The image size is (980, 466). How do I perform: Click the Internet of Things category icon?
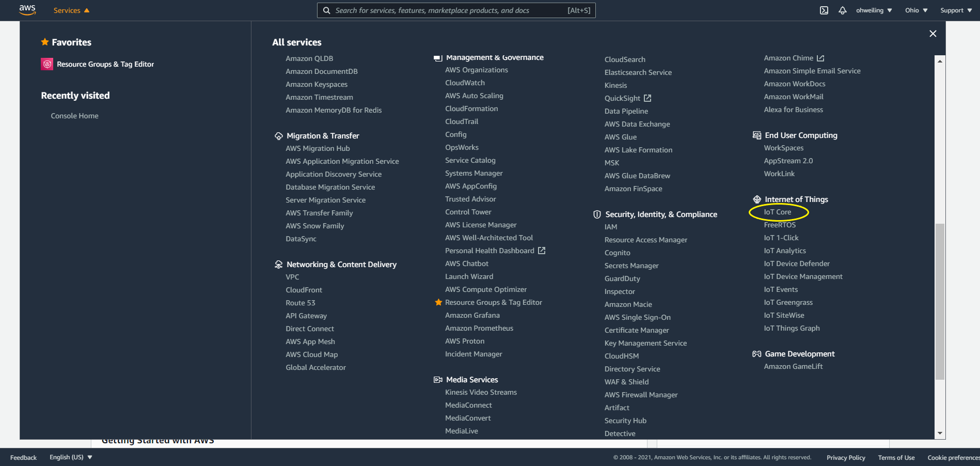point(757,199)
